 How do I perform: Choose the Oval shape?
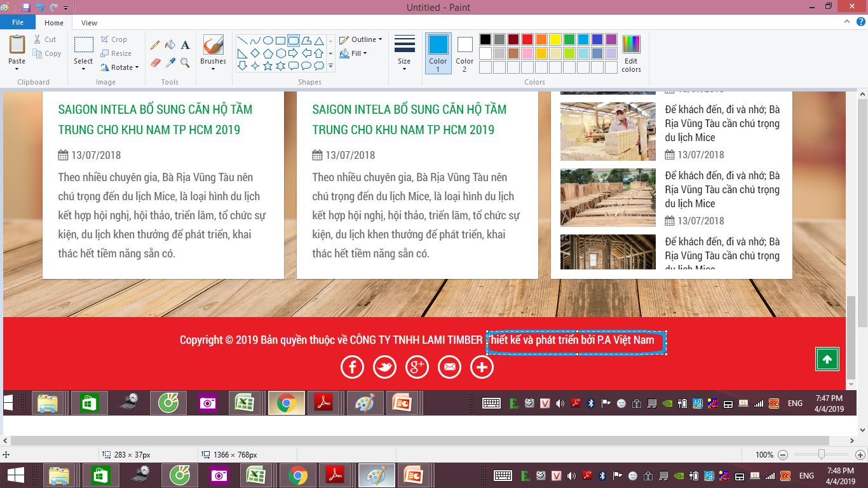click(268, 40)
